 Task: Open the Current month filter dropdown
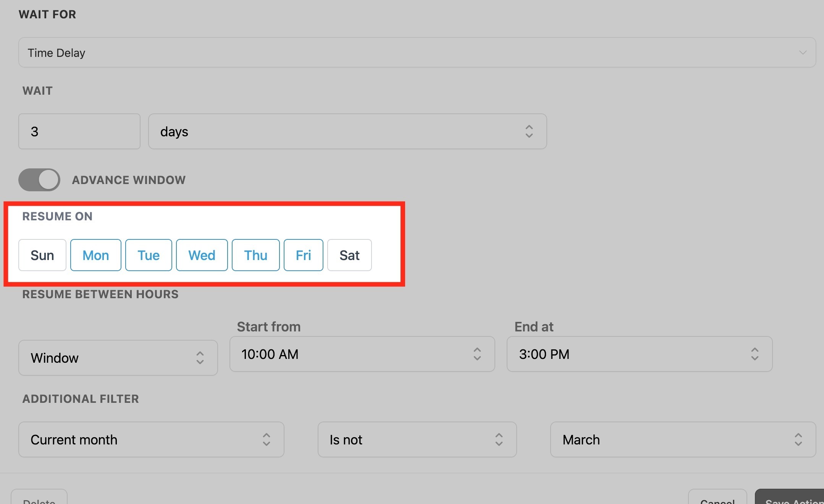[x=151, y=439]
